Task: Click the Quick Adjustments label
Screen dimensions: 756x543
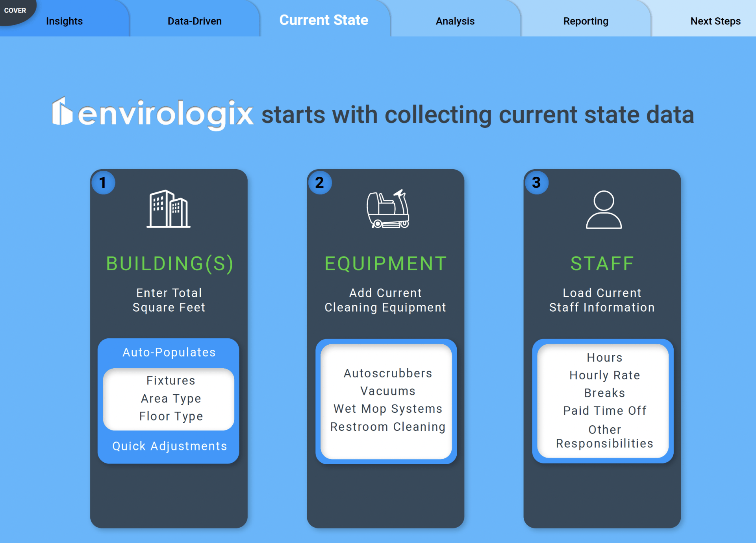Action: tap(170, 446)
